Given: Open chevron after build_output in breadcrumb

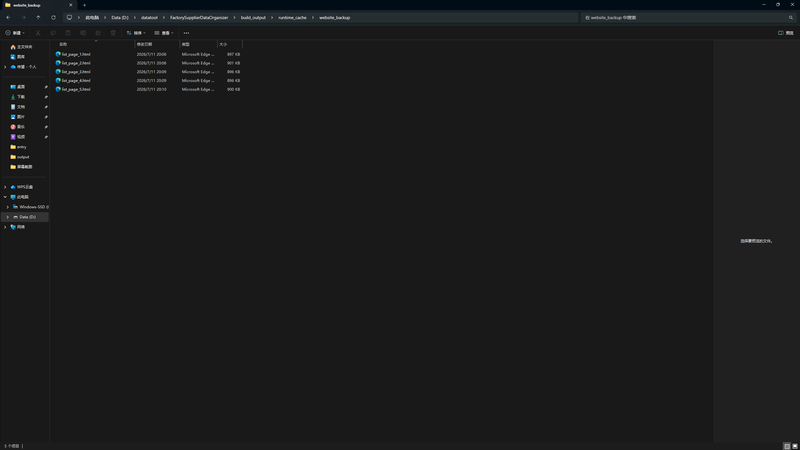Looking at the screenshot, I should pyautogui.click(x=272, y=17).
